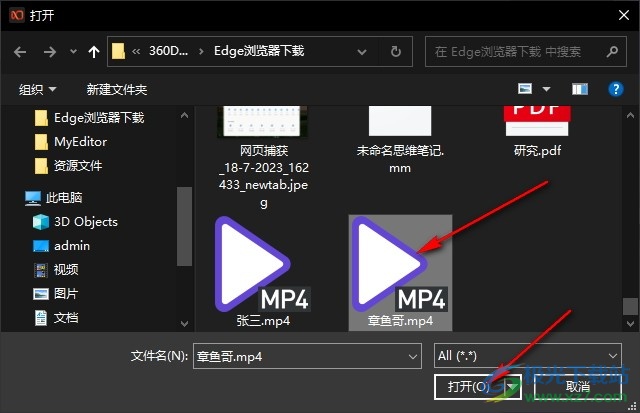Image resolution: width=640 pixels, height=413 pixels.
Task: Expand the 文件名 dropdown list
Action: point(413,357)
